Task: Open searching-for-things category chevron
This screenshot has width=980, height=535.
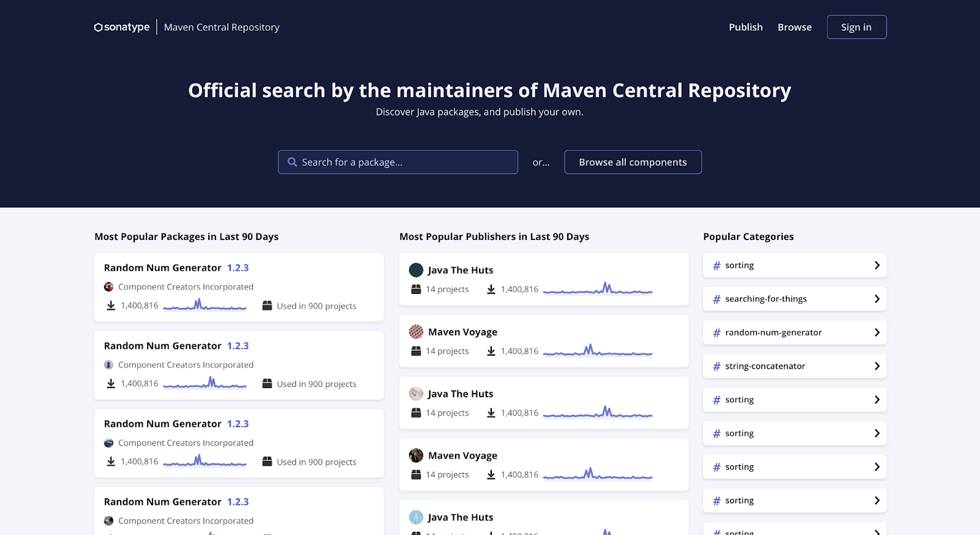Action: click(877, 299)
